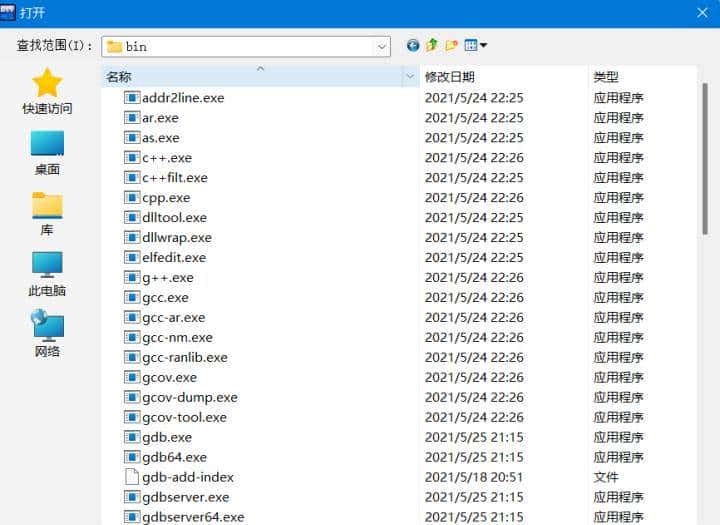Click the 文件 type of gdb-add-index
The width and height of the screenshot is (720, 525).
[606, 477]
